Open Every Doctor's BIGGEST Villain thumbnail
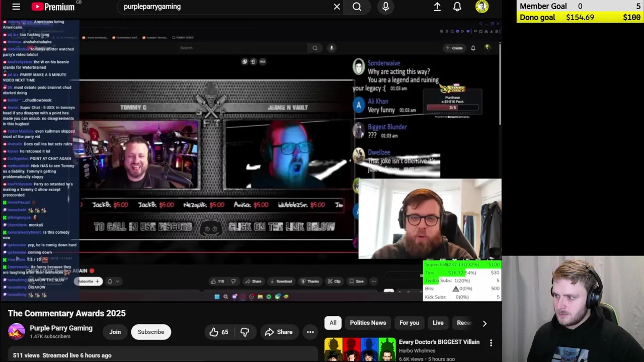The height and width of the screenshot is (362, 644). tap(360, 350)
